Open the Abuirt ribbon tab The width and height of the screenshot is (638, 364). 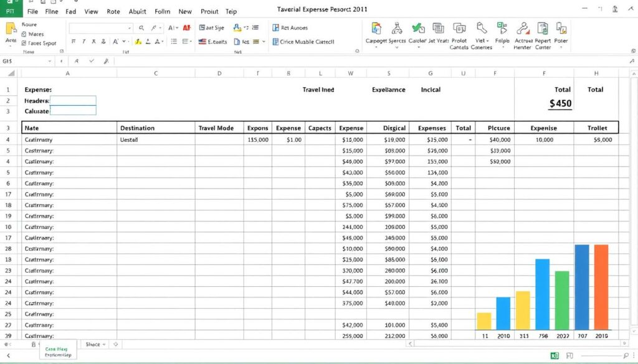click(138, 11)
